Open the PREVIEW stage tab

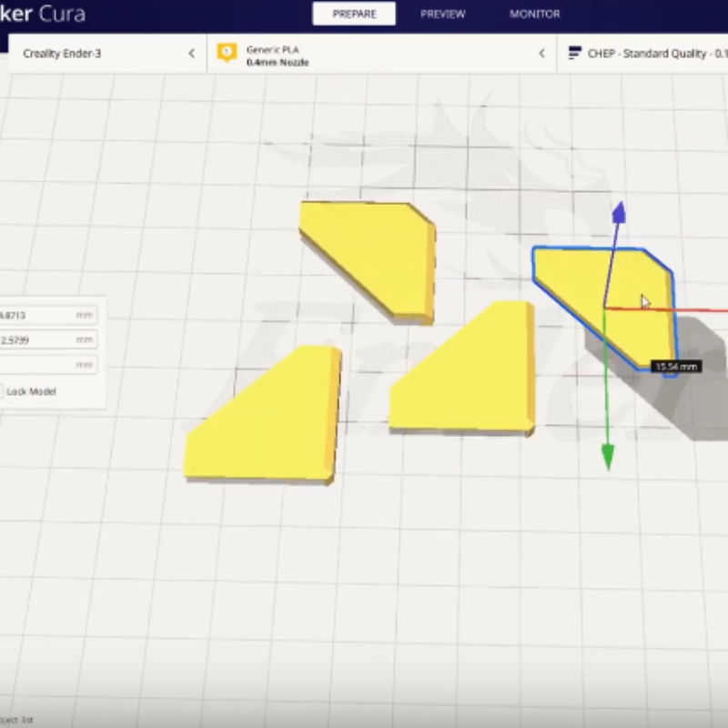click(x=442, y=14)
